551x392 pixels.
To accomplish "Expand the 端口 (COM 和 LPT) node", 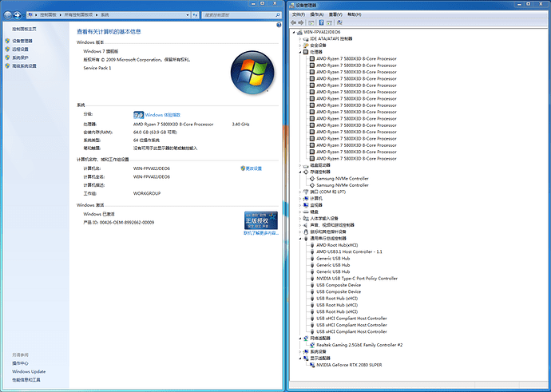I will coord(300,192).
